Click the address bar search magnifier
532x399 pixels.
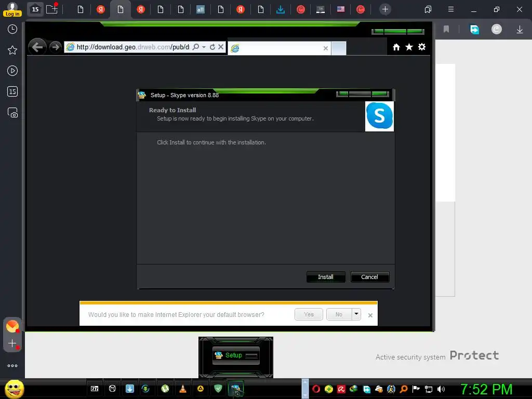tap(196, 47)
